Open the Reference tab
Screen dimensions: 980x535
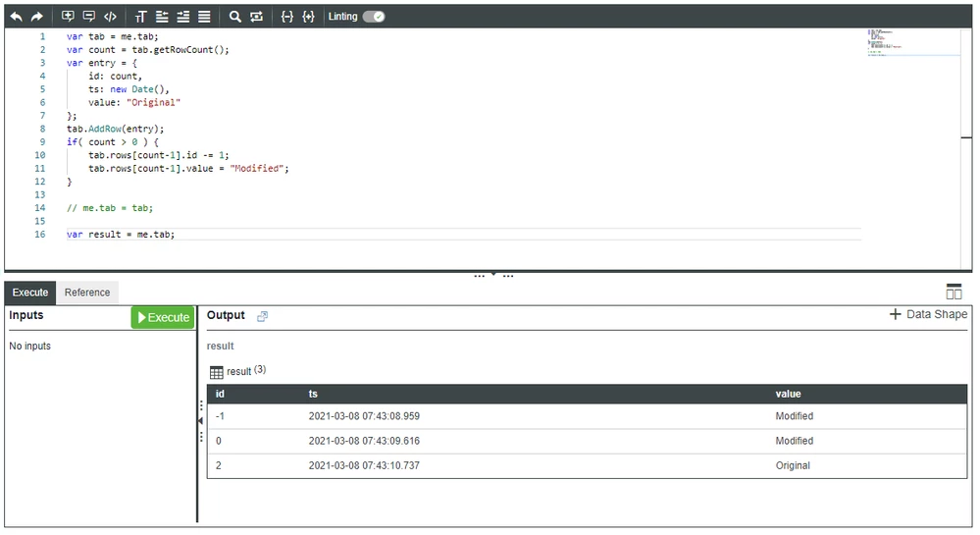coord(87,293)
